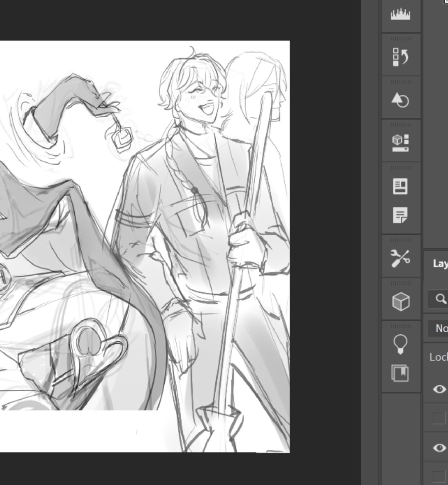
Task: Open the History panel icon
Action: [401, 57]
